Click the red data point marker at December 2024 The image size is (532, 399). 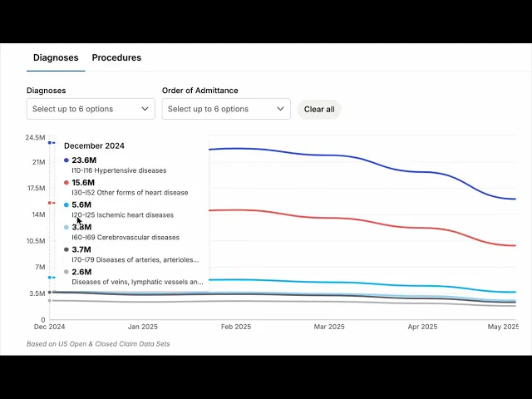pos(50,203)
